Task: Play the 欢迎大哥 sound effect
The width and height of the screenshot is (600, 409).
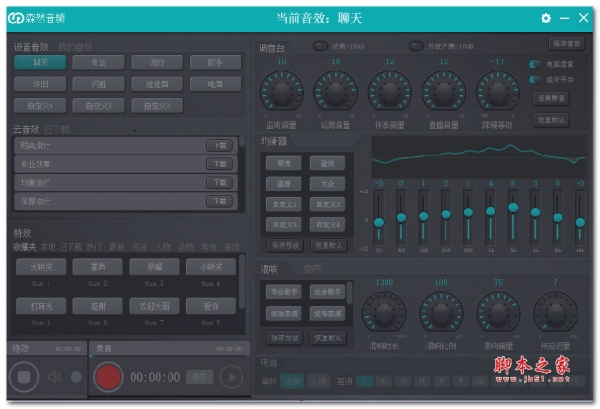Action: 154,306
